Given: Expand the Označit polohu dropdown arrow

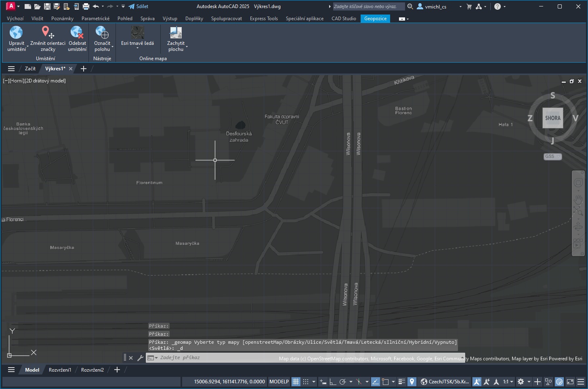Looking at the screenshot, I should 112,46.
